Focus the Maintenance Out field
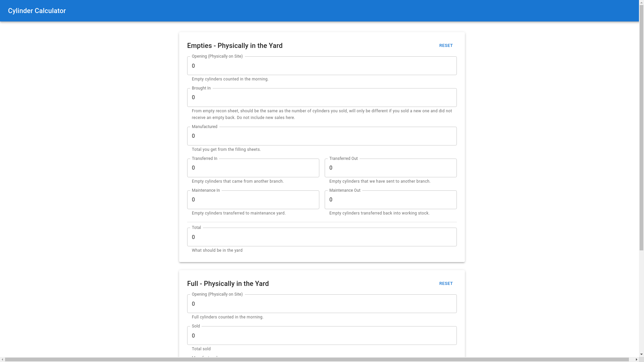The height and width of the screenshot is (362, 644). 390,200
